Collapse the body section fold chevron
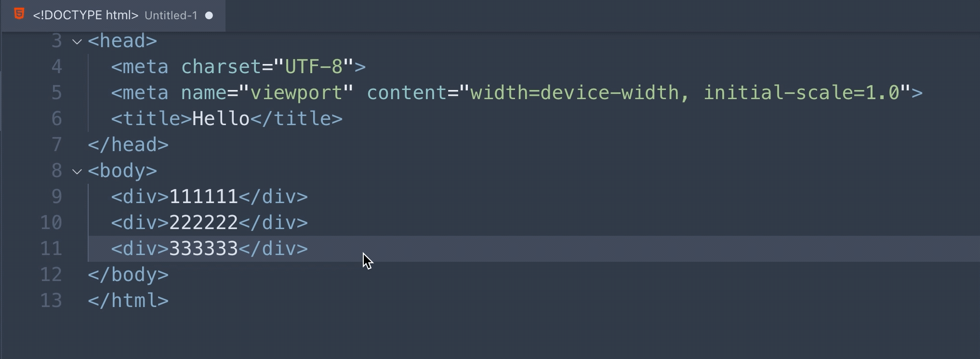 77,171
